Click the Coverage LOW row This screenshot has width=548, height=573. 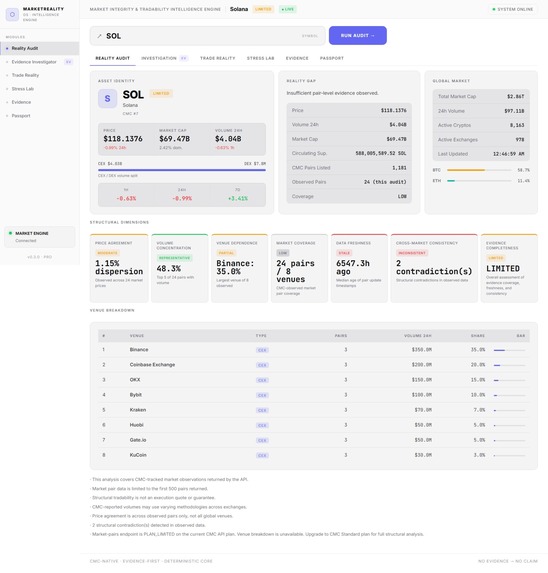click(349, 197)
